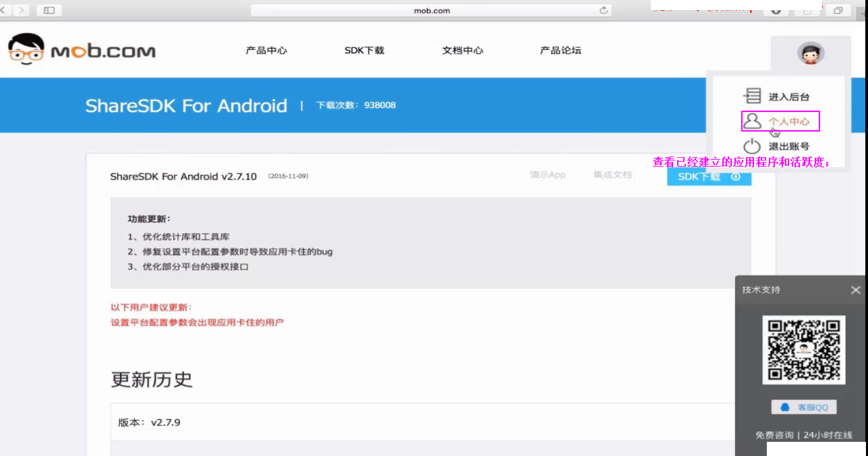Click the 下载次数: 938008 text
This screenshot has height=456, width=868.
tap(356, 105)
